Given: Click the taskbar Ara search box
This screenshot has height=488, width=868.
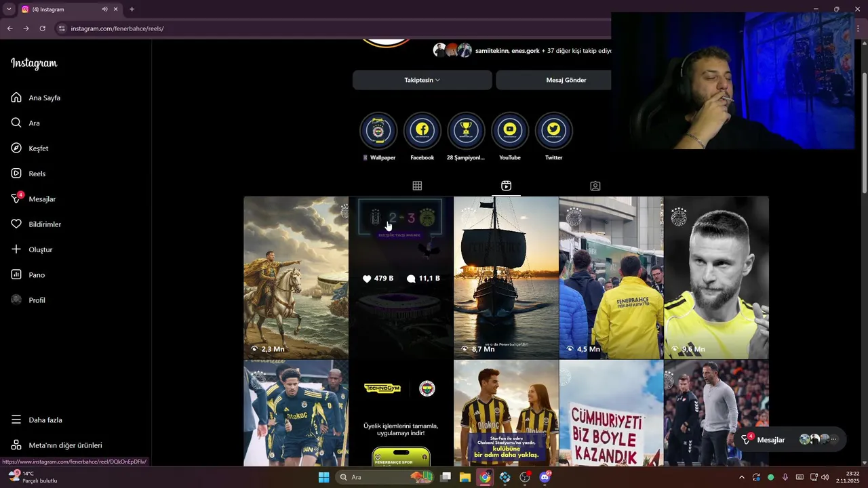Looking at the screenshot, I should [x=384, y=477].
